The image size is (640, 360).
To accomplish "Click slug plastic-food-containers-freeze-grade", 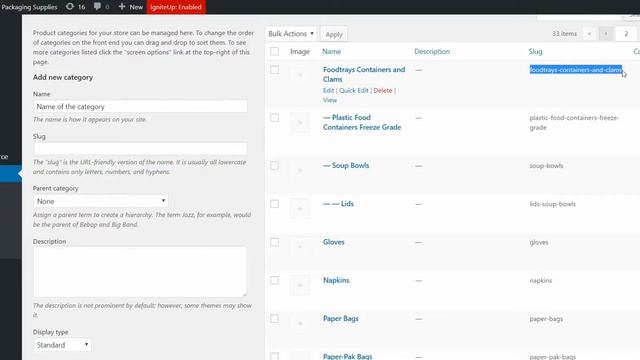I will click(x=574, y=122).
